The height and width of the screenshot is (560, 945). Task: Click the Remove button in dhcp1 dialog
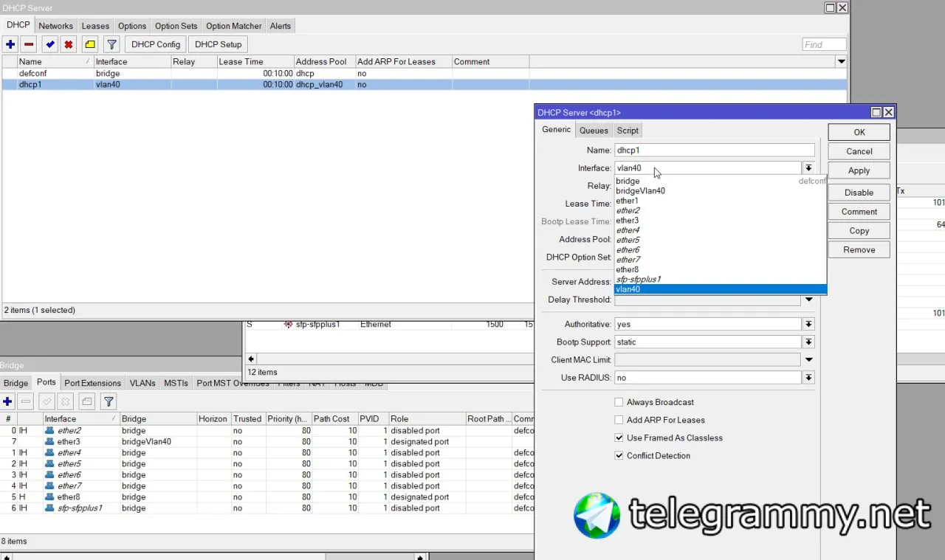point(859,250)
